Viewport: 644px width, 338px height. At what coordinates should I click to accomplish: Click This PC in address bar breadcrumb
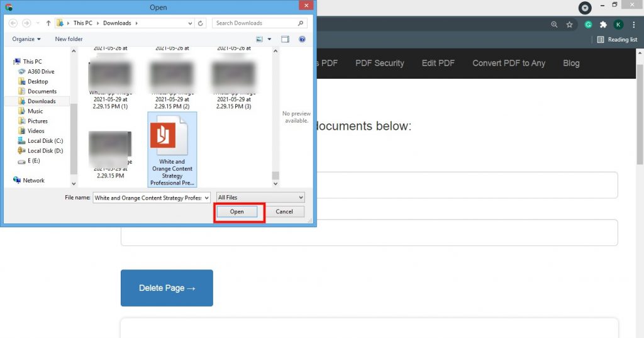click(82, 23)
